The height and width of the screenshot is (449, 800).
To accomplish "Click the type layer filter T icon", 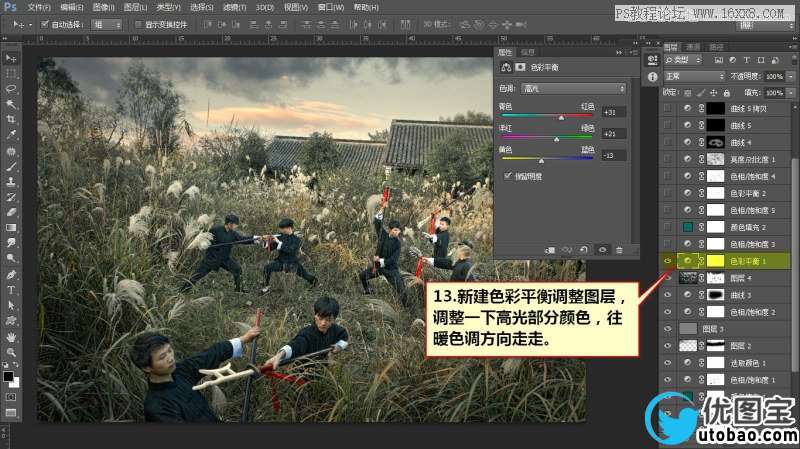I will [x=746, y=60].
